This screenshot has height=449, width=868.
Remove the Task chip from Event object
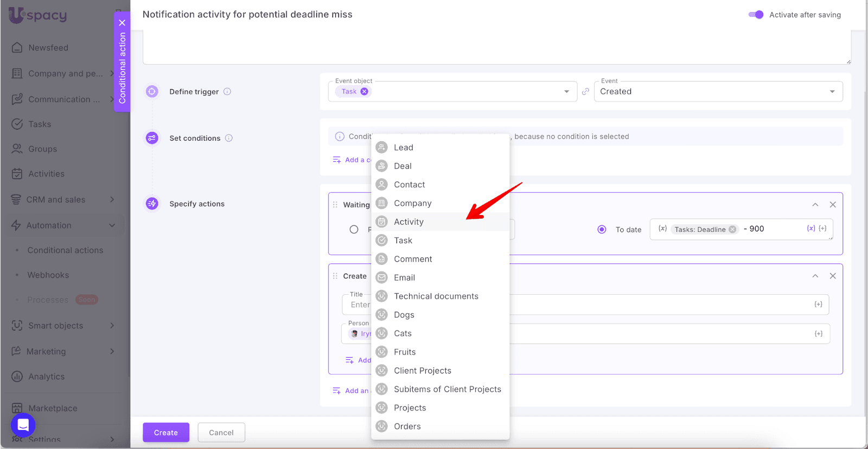click(x=365, y=91)
